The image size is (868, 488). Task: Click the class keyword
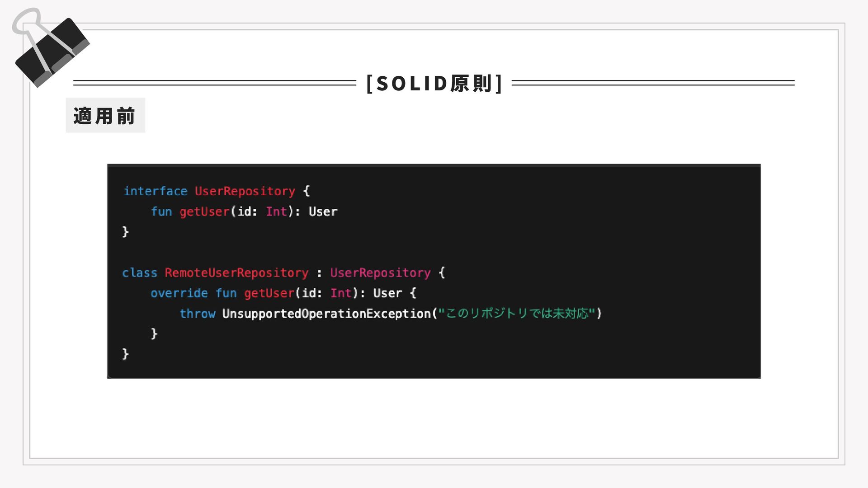tap(140, 273)
